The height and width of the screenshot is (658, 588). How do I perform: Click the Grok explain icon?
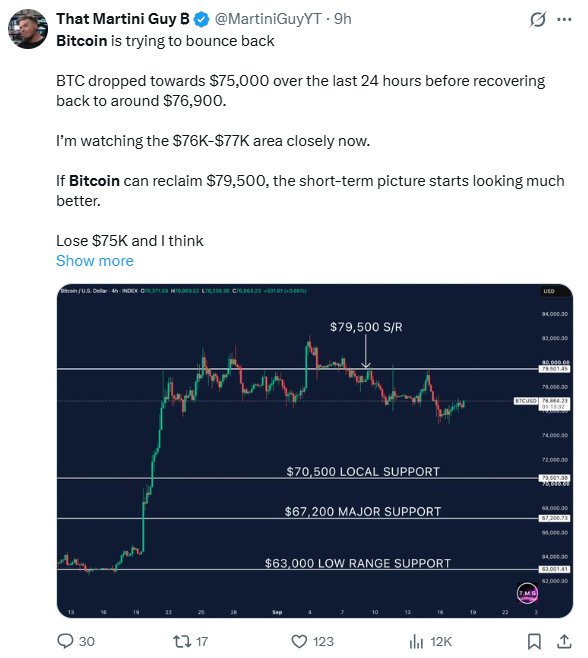(538, 19)
